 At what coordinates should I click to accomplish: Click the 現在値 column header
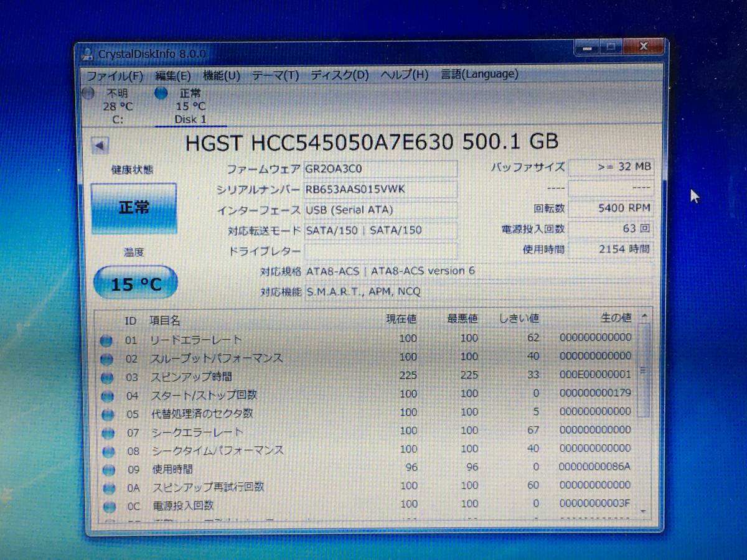tap(402, 319)
